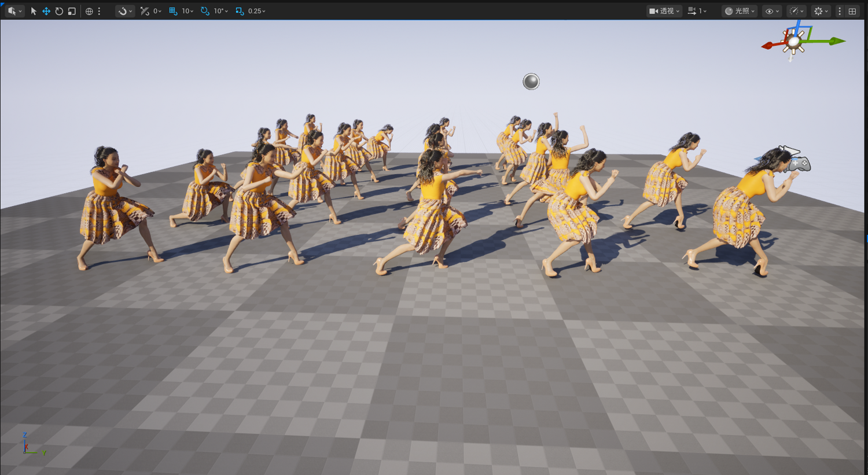Open the viewport settings gear menu
The image size is (868, 475).
coord(821,11)
